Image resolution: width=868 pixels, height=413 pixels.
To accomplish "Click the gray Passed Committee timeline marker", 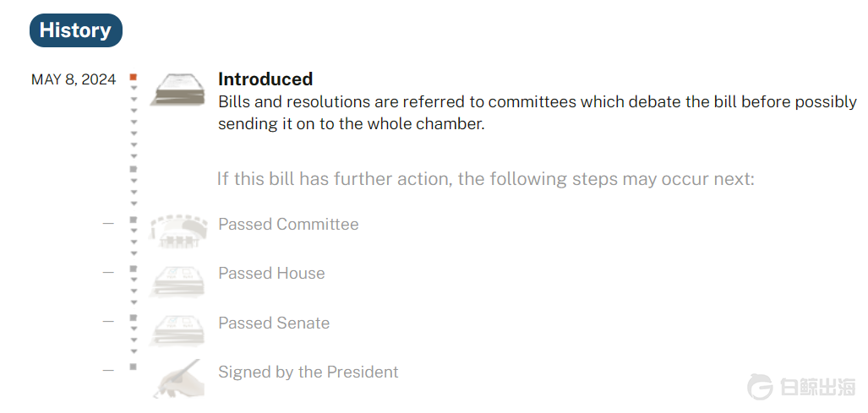I will coord(134,220).
